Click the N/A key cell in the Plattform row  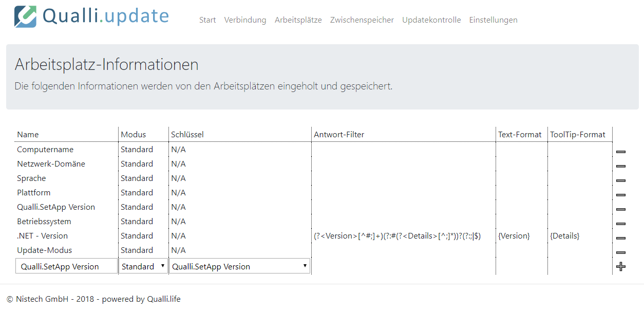tap(178, 193)
